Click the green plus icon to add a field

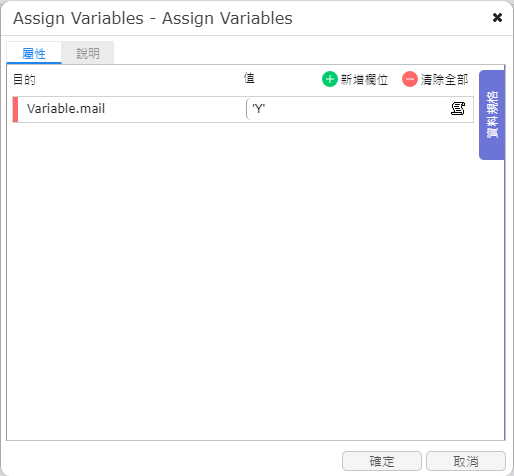click(330, 79)
